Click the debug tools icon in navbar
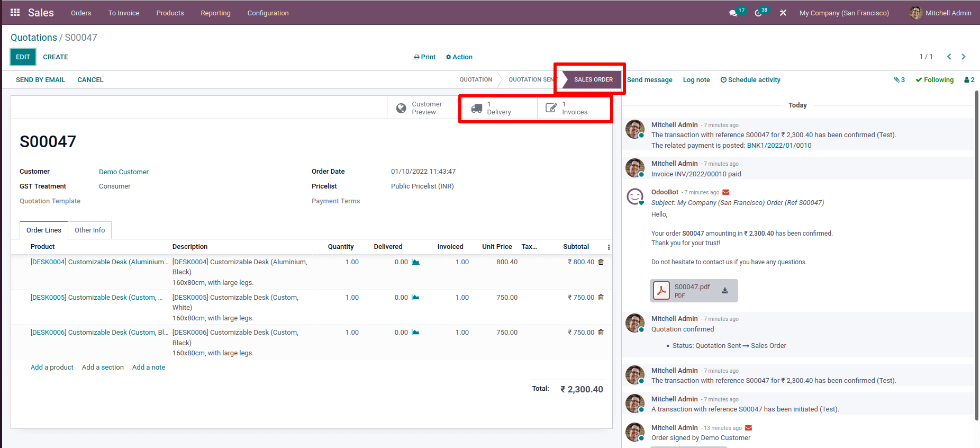 [x=783, y=13]
